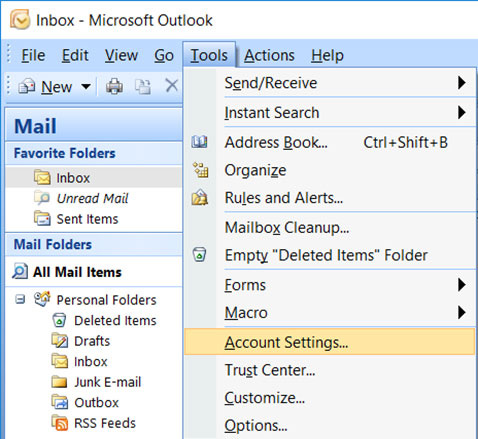Expand the Forms submenu arrow
The height and width of the screenshot is (439, 478).
coord(462,285)
